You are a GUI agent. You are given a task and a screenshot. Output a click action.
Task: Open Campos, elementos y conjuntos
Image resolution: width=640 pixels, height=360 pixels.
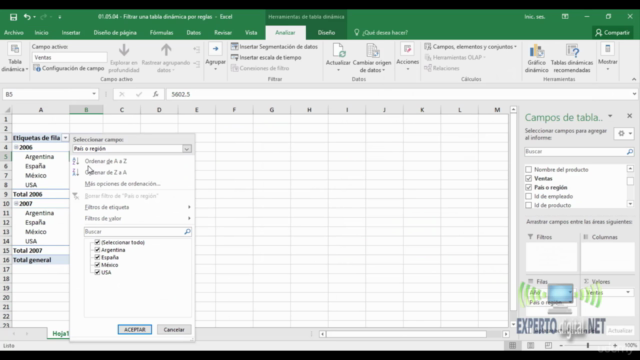pos(470,47)
